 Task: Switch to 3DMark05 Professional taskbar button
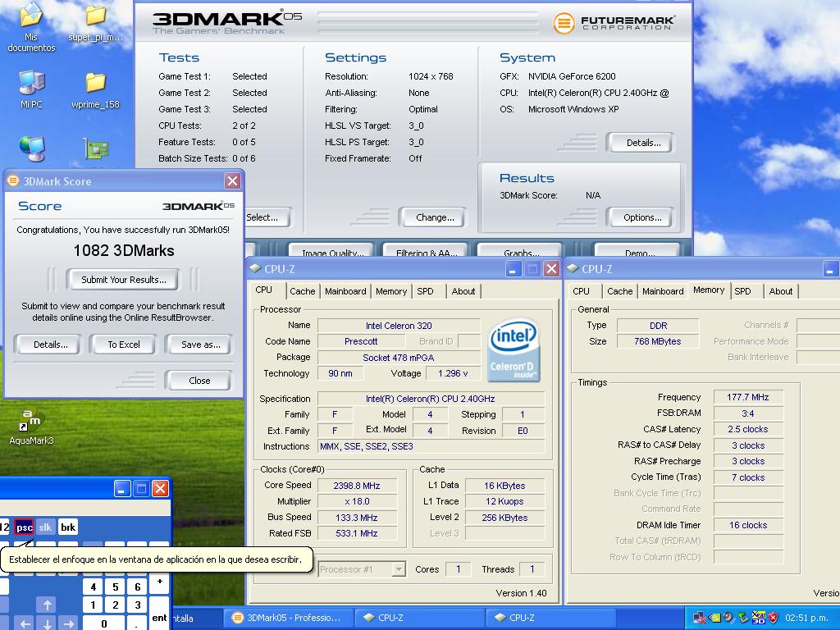(288, 618)
